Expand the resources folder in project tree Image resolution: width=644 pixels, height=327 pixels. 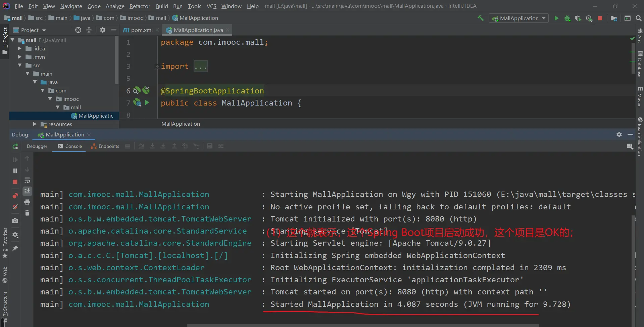pos(35,124)
